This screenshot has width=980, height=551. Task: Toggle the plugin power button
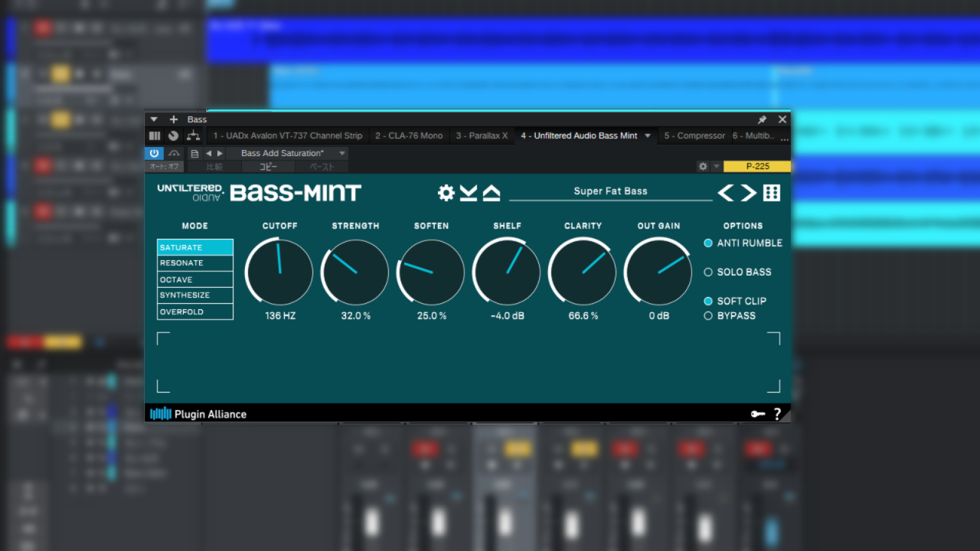(x=155, y=153)
